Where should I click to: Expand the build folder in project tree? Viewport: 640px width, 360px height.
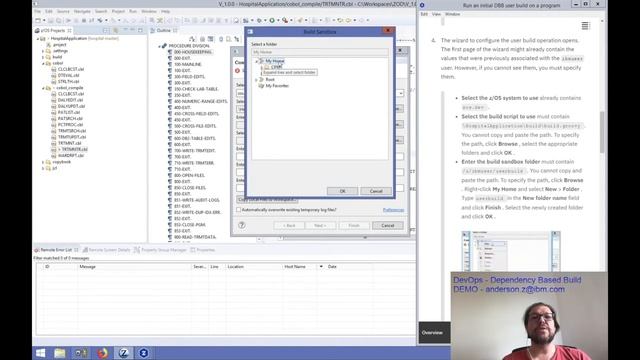pos(43,57)
